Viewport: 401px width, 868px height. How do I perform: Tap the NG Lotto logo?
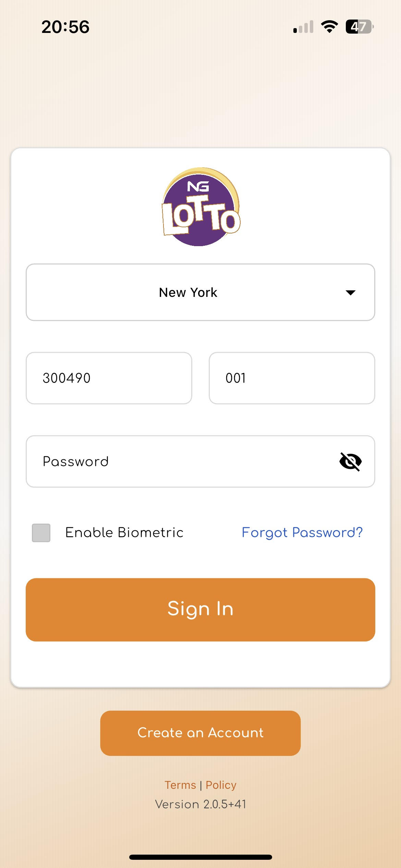coord(201,207)
